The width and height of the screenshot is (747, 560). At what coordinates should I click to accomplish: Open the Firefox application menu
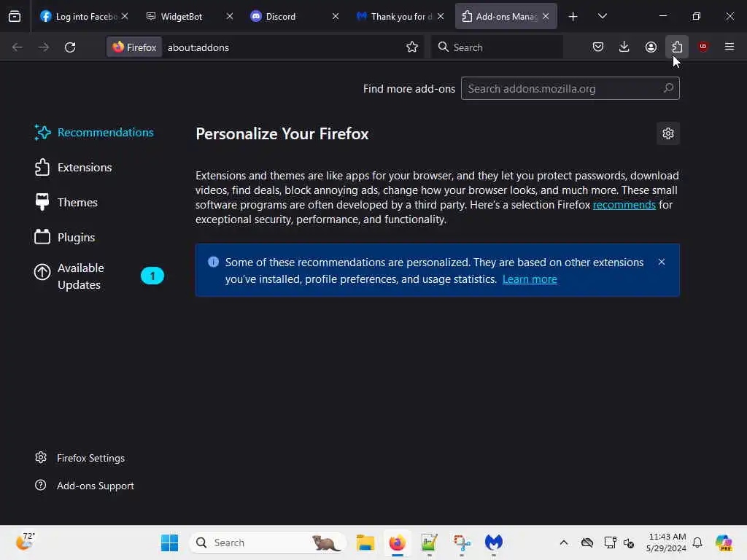point(729,47)
